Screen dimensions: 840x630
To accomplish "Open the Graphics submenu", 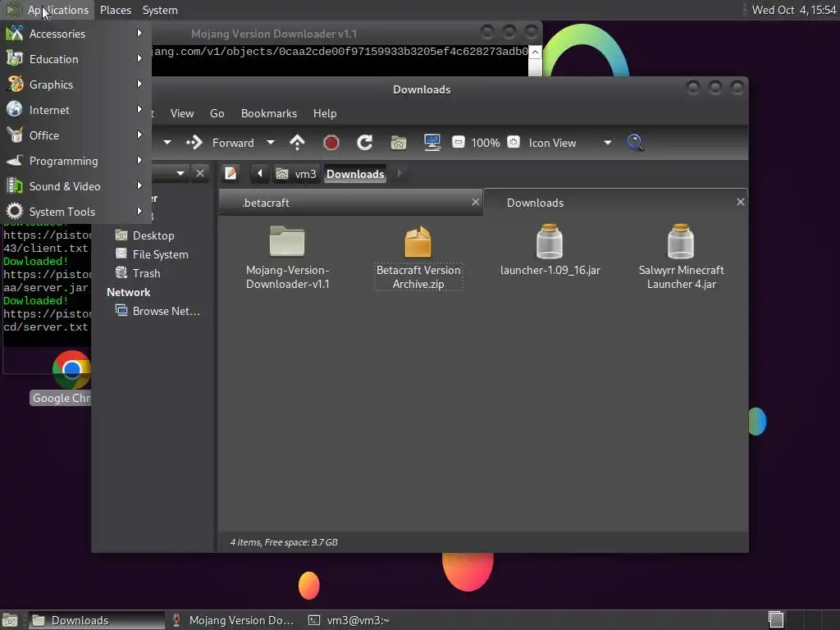I will click(75, 84).
